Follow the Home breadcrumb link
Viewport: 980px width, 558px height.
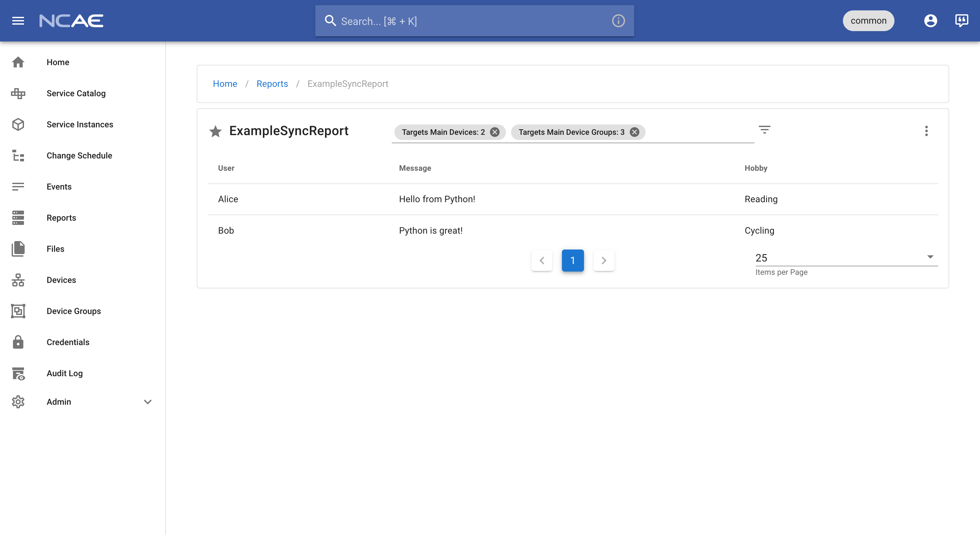pyautogui.click(x=225, y=84)
